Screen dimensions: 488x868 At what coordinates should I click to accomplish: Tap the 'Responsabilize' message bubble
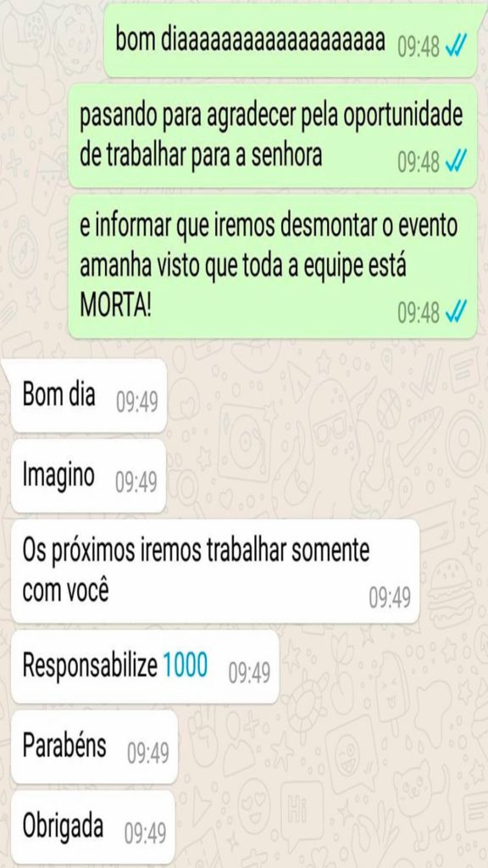(145, 667)
